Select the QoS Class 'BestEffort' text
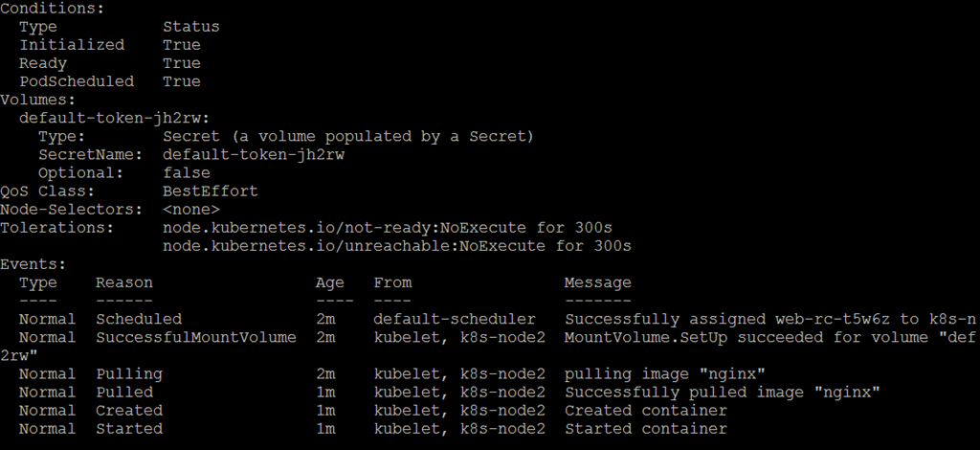Screen dimensions: 980x450 [210, 191]
